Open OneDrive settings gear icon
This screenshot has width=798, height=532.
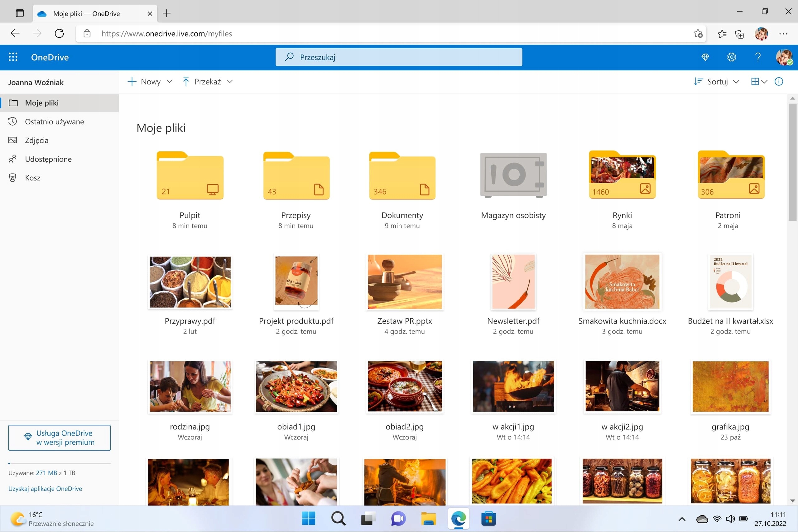pyautogui.click(x=731, y=57)
